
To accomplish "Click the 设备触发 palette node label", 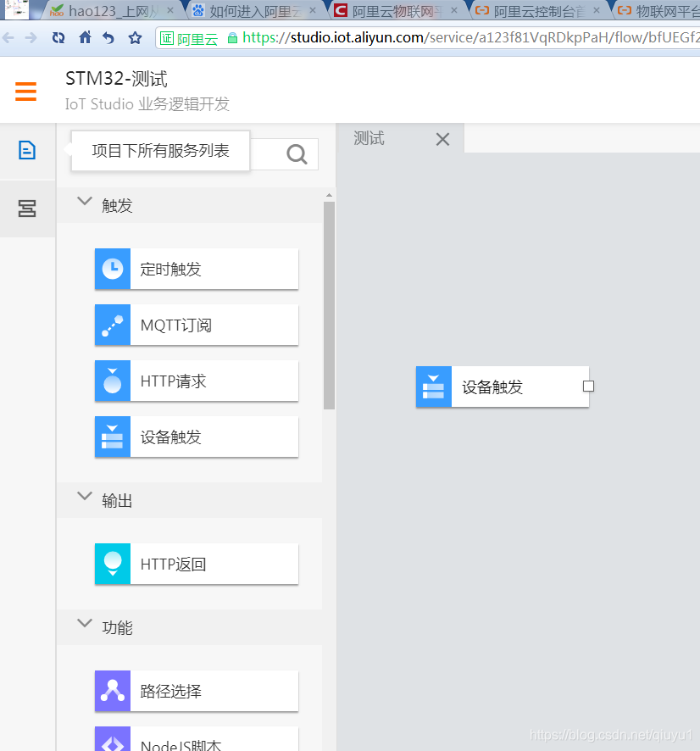I will point(170,437).
